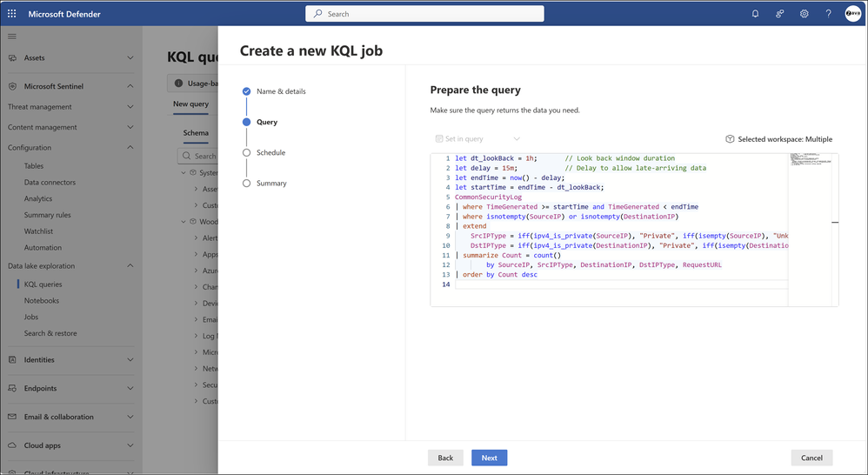This screenshot has width=868, height=475.
Task: Open the user account avatar
Action: [852, 13]
